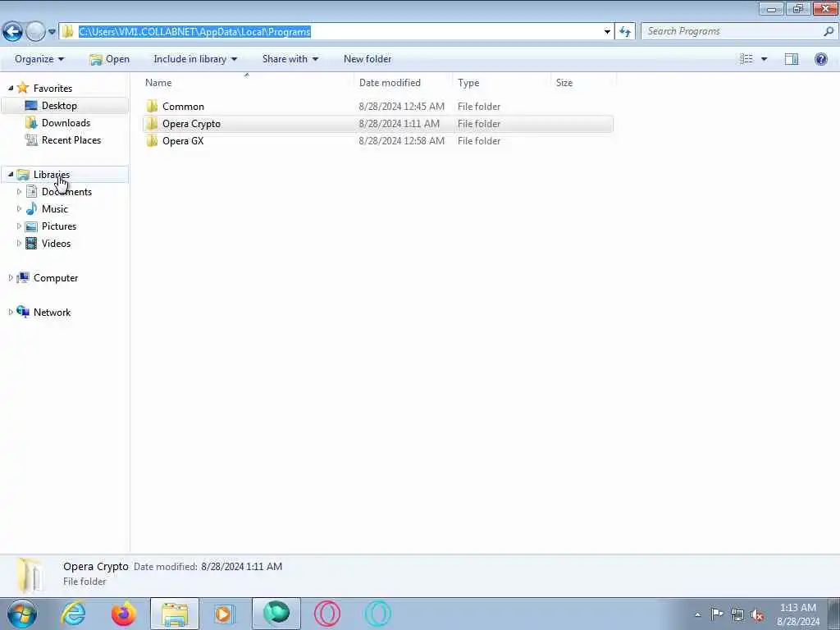Open Downloads in Favorites
The width and height of the screenshot is (840, 630).
tap(66, 123)
